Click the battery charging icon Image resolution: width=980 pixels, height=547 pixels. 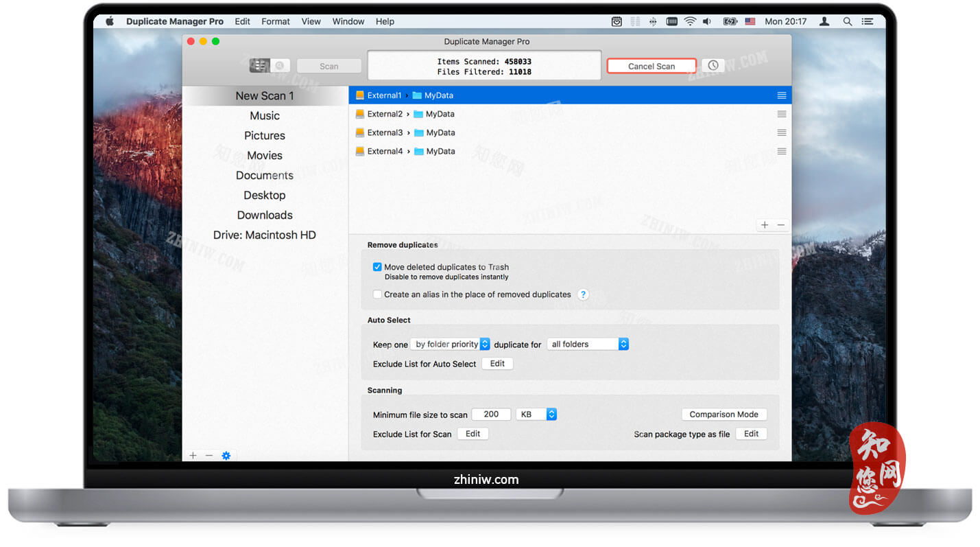pyautogui.click(x=730, y=21)
